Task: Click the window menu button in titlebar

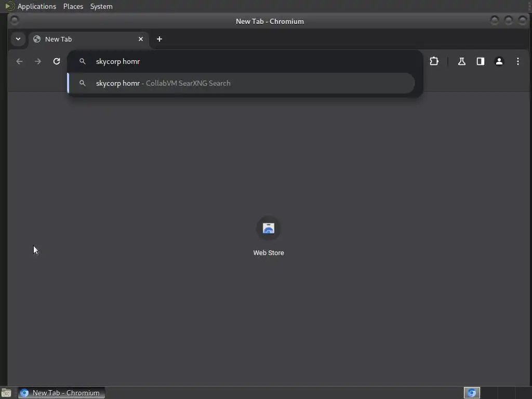Action: [x=15, y=21]
